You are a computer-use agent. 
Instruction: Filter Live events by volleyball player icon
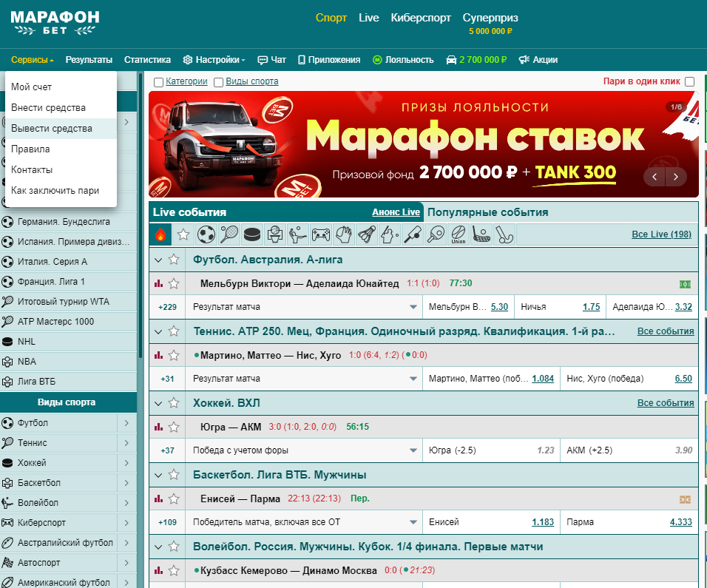tap(298, 234)
